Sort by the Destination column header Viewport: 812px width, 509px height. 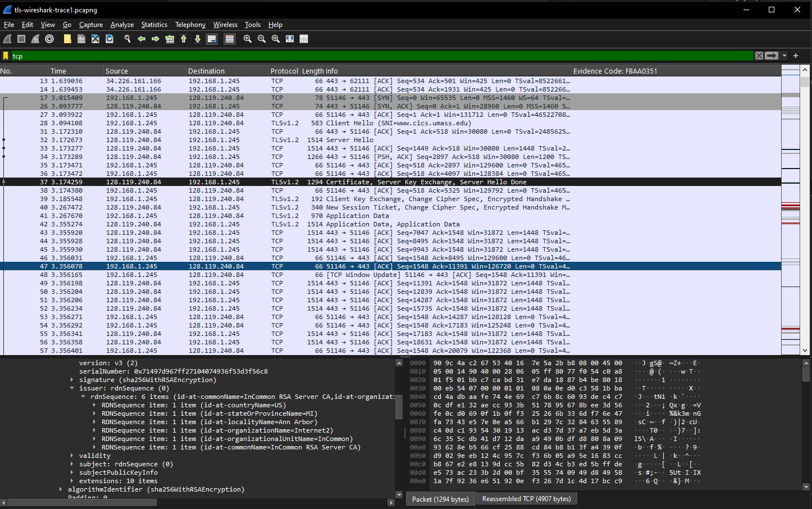[227, 71]
